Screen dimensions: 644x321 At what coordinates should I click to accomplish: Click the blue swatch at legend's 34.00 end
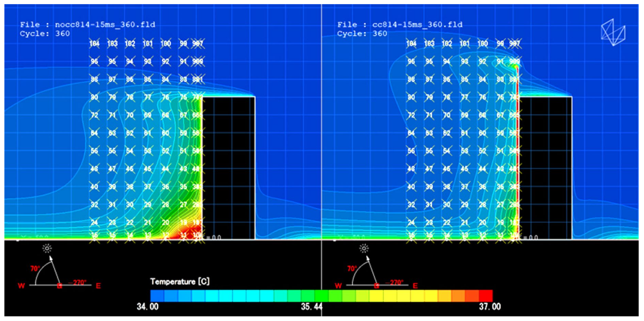pyautogui.click(x=157, y=296)
